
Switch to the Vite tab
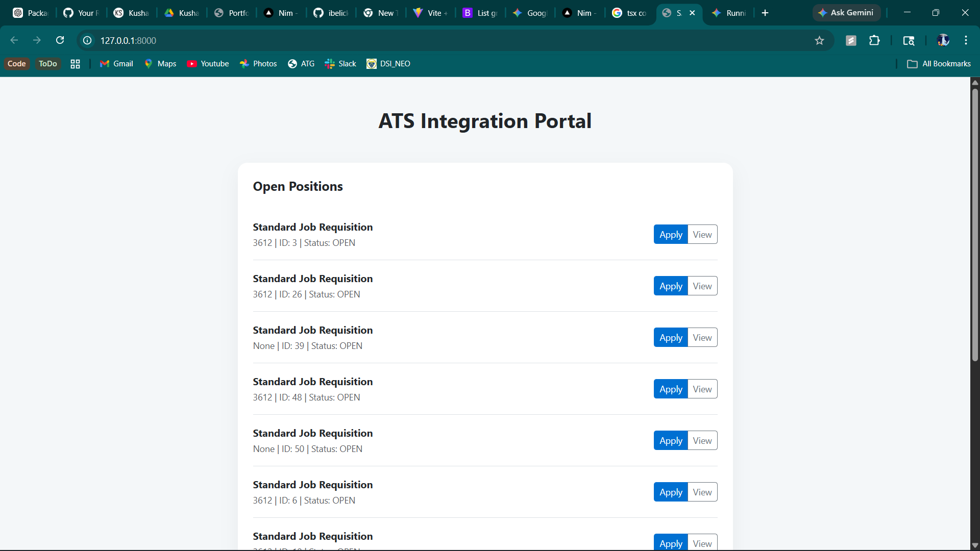point(430,13)
